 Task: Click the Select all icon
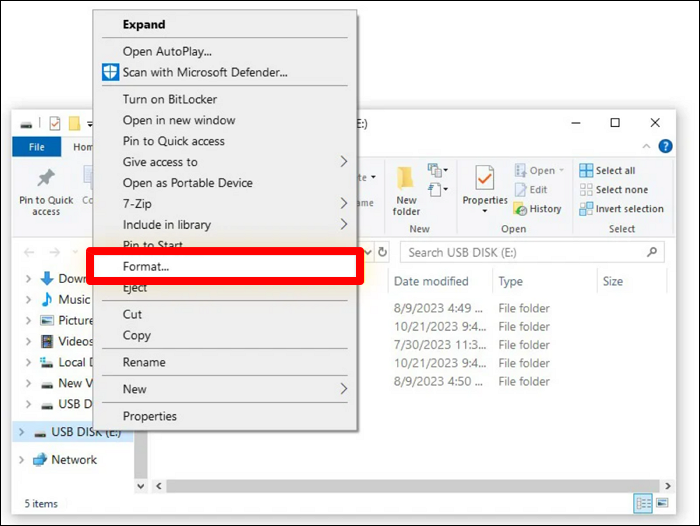[586, 171]
